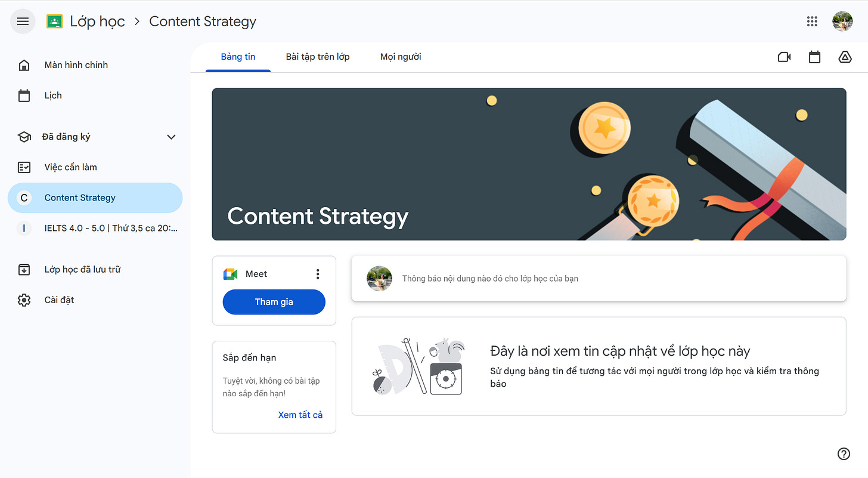Click the class announcement input box

point(599,279)
